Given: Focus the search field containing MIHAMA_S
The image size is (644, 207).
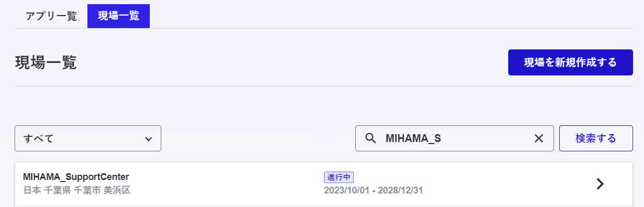Looking at the screenshot, I should [x=455, y=138].
